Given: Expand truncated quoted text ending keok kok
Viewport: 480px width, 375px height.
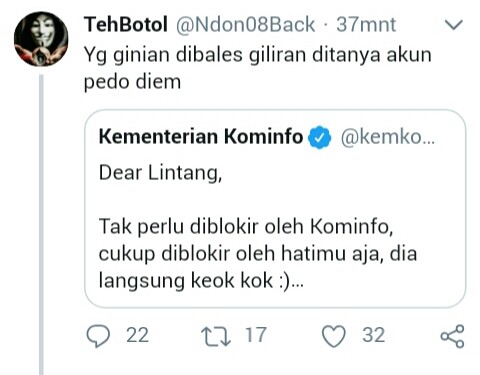Looking at the screenshot, I should [201, 281].
